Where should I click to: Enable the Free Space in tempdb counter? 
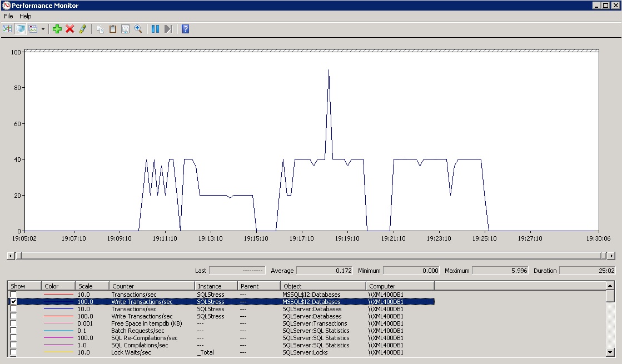[14, 323]
